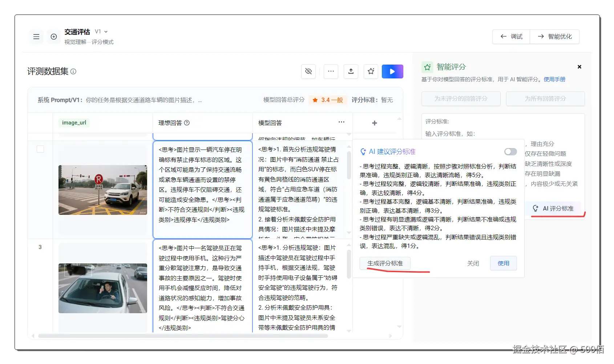Image resolution: width=614 pixels, height=364 pixels.
Task: Add a column with the plus icon
Action: click(375, 123)
